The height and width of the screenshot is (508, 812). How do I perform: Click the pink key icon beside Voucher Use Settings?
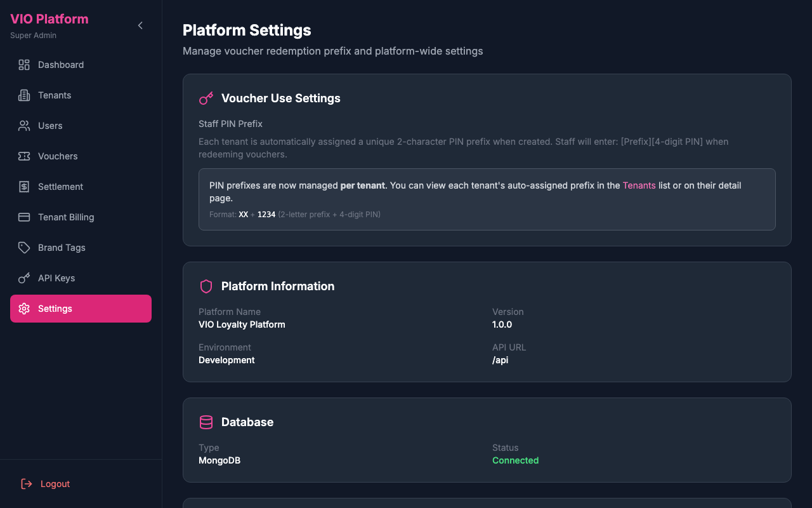[x=206, y=98]
